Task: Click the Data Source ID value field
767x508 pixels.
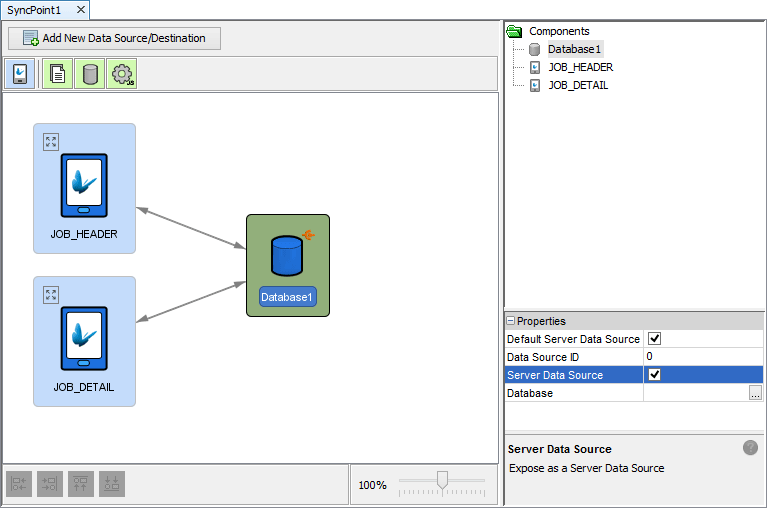Action: tap(700, 357)
